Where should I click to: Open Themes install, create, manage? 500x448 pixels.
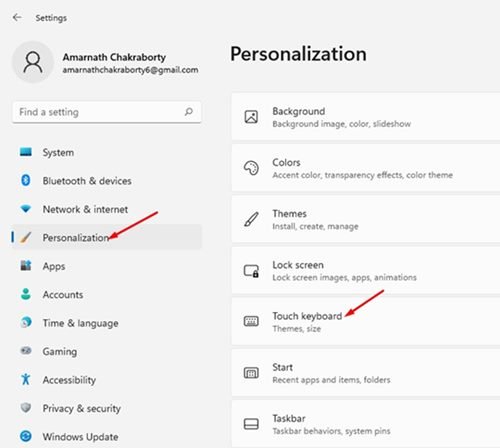point(366,219)
